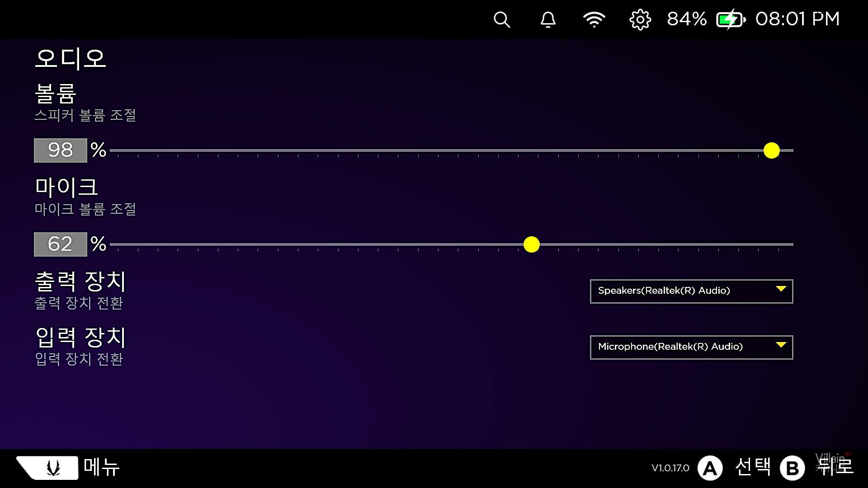The height and width of the screenshot is (488, 868).
Task: Expand the Microphone(Realtek(R) Audio) input dropdown
Action: point(691,347)
